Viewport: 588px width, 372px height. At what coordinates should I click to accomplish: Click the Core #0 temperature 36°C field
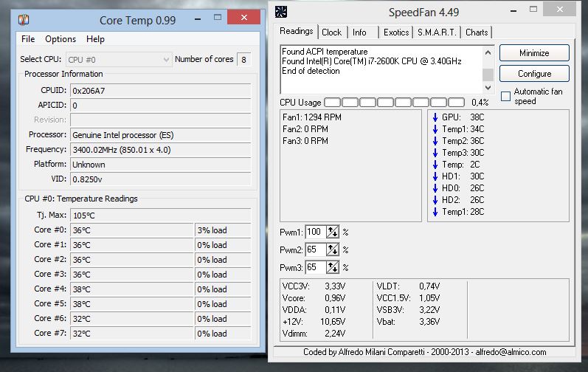pyautogui.click(x=131, y=230)
